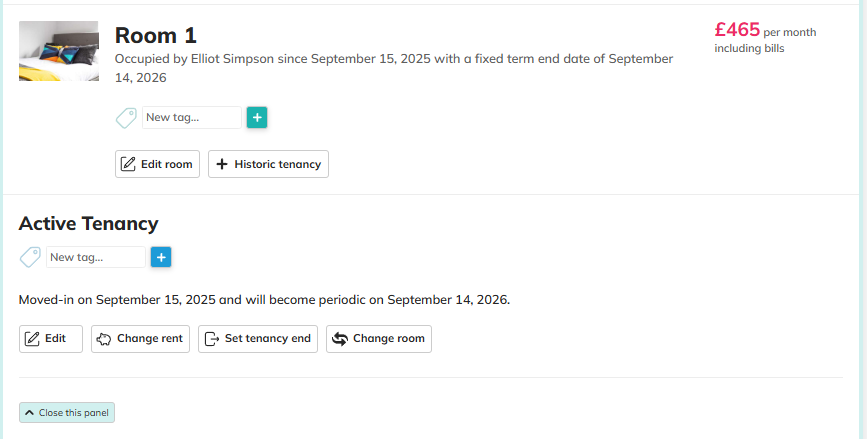The width and height of the screenshot is (867, 439).
Task: Click the Room 1 heading
Action: click(156, 35)
